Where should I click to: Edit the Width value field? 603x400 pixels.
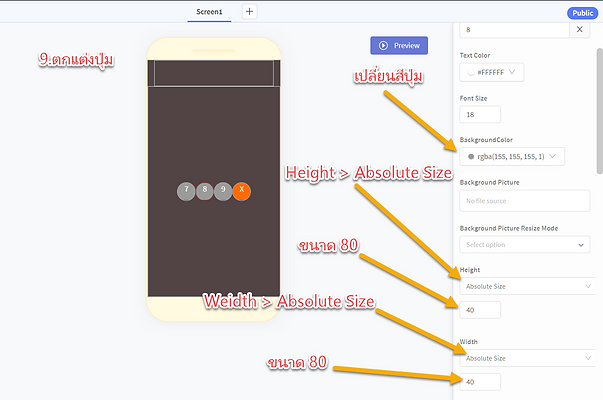pos(480,382)
